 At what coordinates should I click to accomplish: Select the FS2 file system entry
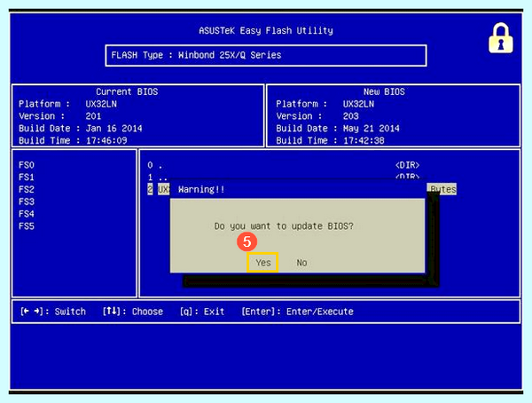[x=27, y=190]
